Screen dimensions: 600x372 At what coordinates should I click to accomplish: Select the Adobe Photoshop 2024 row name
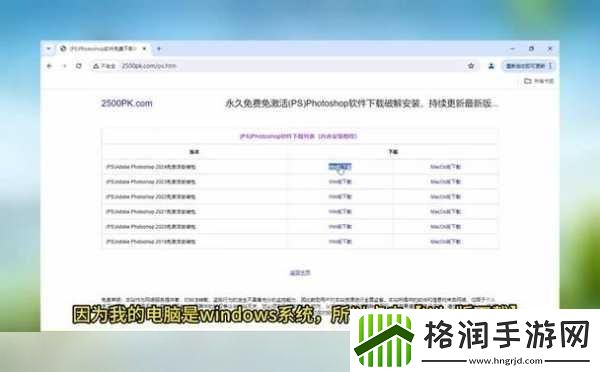151,167
